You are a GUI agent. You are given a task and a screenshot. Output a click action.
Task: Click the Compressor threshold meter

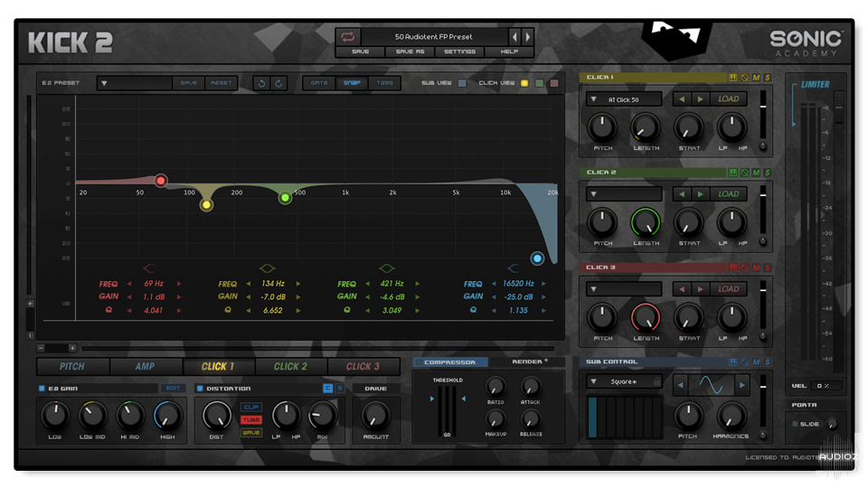(x=448, y=412)
